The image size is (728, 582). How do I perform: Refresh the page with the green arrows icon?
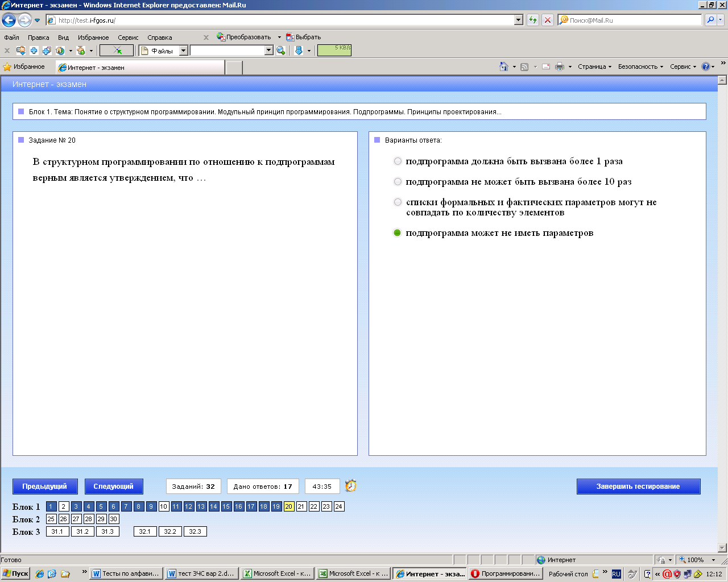tap(533, 20)
